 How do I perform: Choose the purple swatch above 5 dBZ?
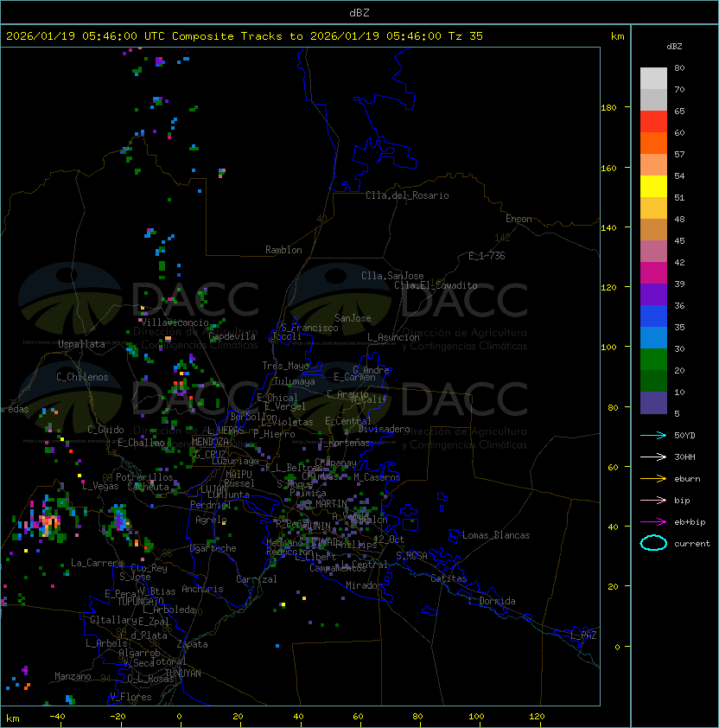point(653,403)
